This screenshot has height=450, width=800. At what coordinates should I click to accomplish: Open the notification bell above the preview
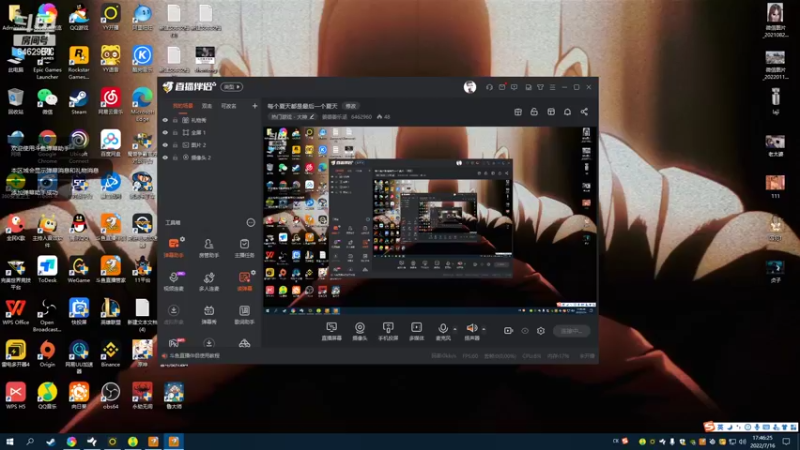tap(567, 112)
